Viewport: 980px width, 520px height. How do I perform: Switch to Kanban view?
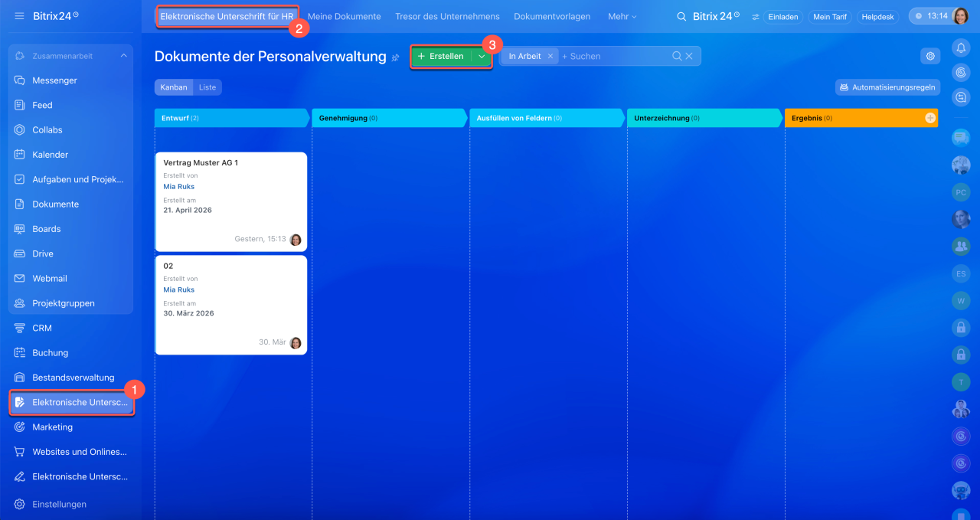pos(174,87)
